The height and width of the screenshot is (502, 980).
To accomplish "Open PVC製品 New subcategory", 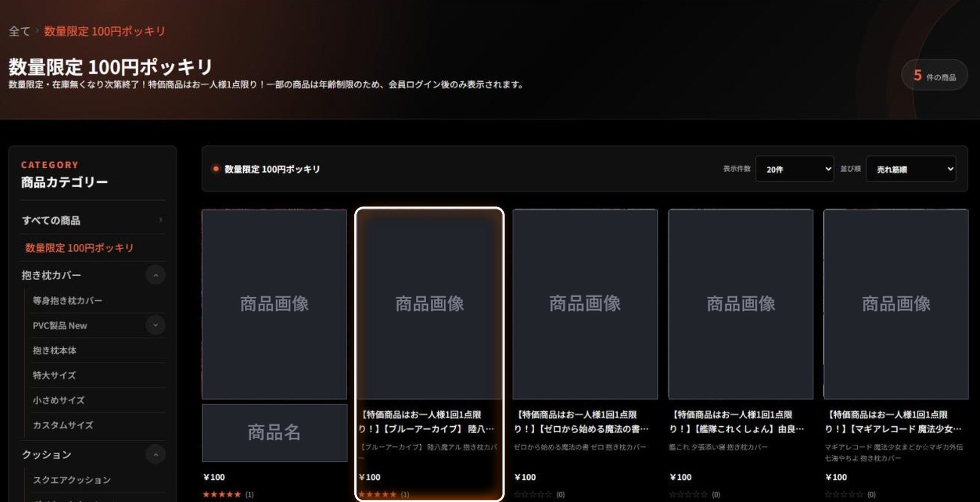I will click(60, 326).
